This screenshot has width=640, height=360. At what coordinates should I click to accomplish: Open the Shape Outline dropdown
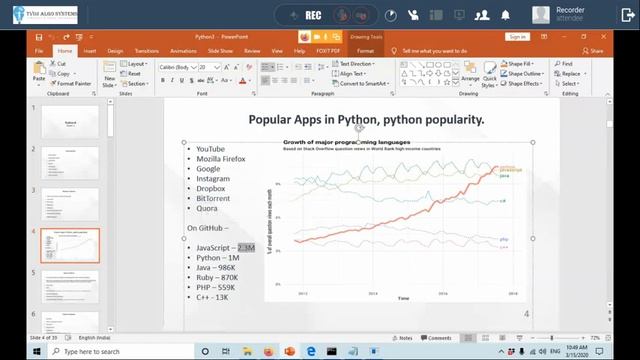522,73
